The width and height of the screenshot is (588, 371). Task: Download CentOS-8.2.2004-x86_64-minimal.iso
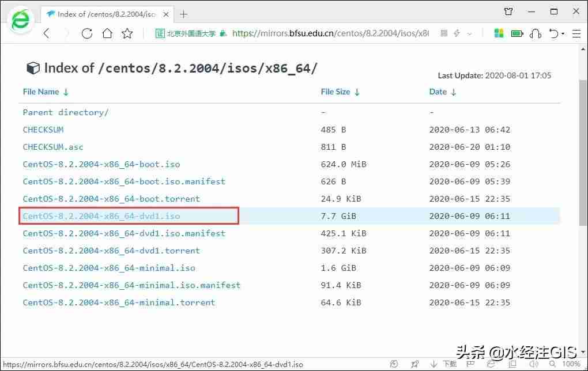coord(109,268)
